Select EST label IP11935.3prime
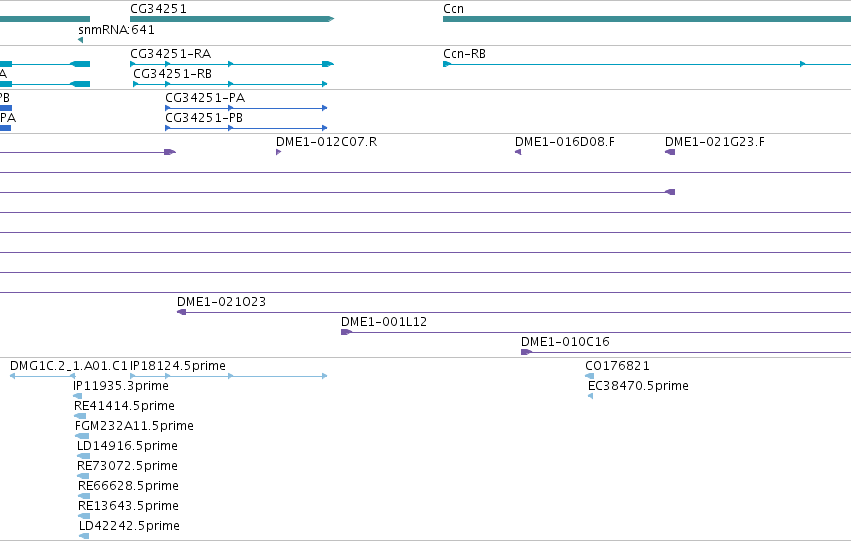851x541 pixels. tap(120, 386)
